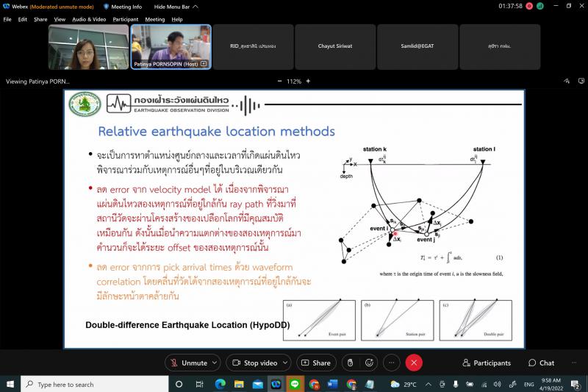This screenshot has width=588, height=392.
Task: Click the ENG language indicator
Action: pyautogui.click(x=528, y=384)
